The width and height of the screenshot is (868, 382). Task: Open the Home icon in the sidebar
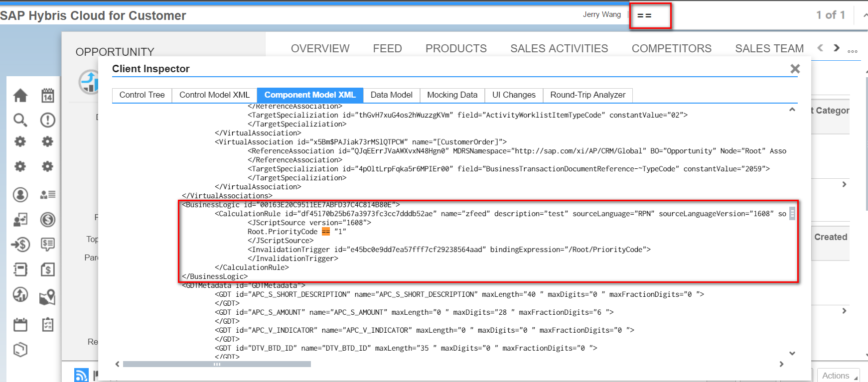[20, 95]
